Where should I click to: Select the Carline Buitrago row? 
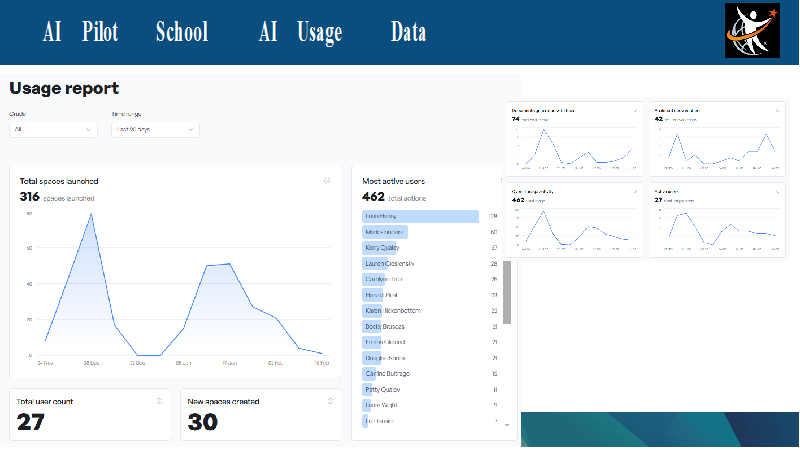(430, 373)
